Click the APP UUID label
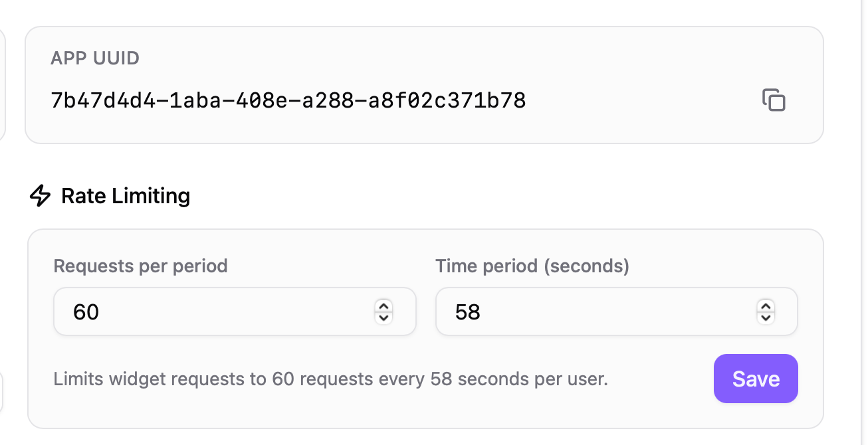868x445 pixels. 95,58
